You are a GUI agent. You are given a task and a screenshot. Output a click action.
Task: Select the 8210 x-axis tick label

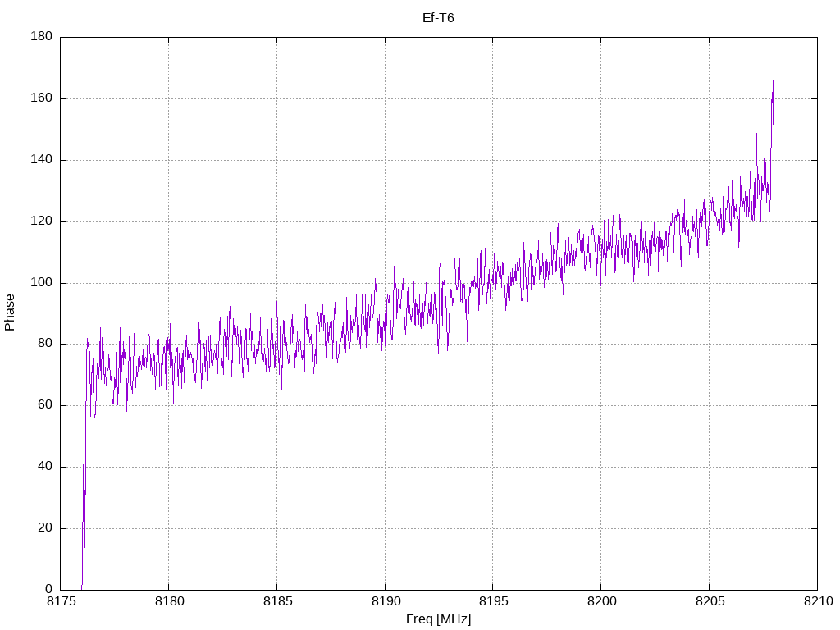(x=817, y=602)
